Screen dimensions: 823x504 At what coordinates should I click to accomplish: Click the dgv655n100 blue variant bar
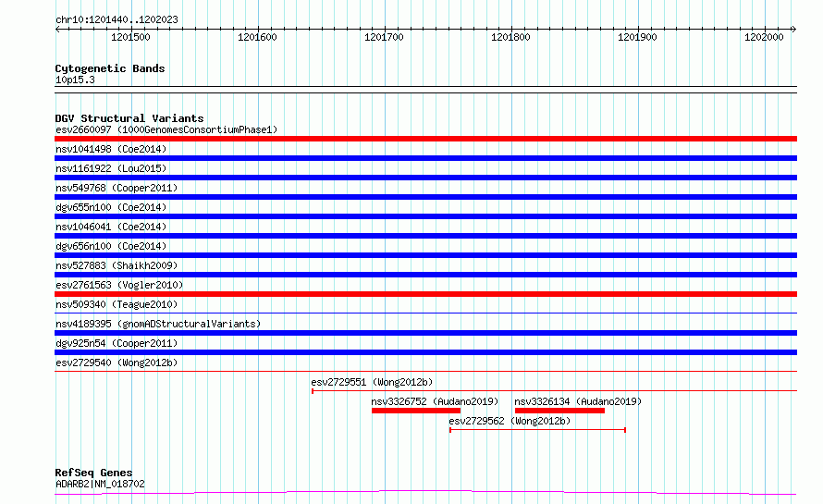click(425, 216)
